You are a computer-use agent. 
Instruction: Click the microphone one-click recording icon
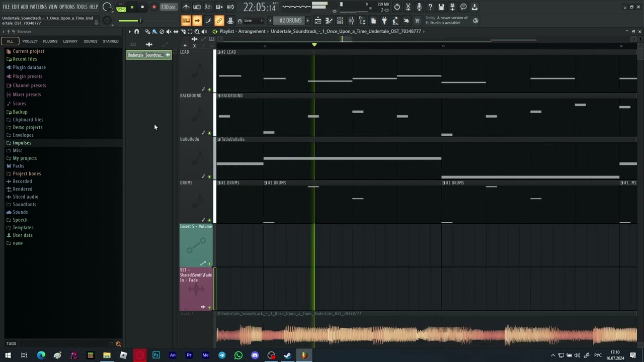click(x=419, y=7)
